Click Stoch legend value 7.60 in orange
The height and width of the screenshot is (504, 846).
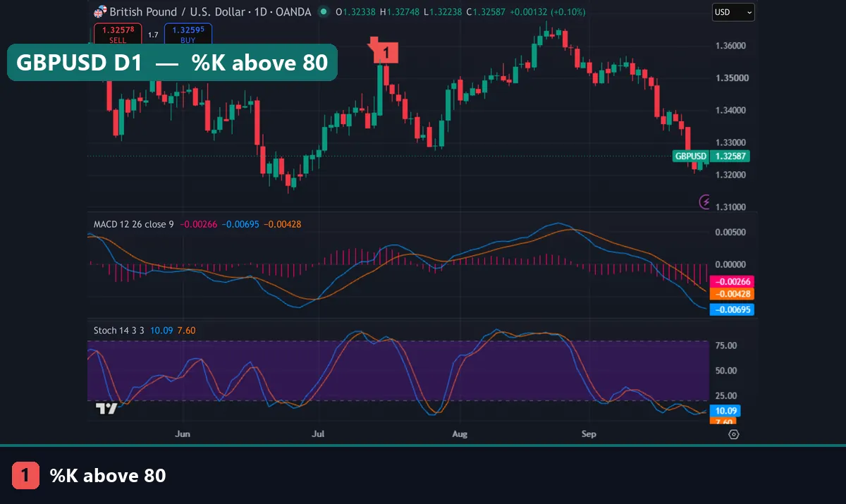187,330
